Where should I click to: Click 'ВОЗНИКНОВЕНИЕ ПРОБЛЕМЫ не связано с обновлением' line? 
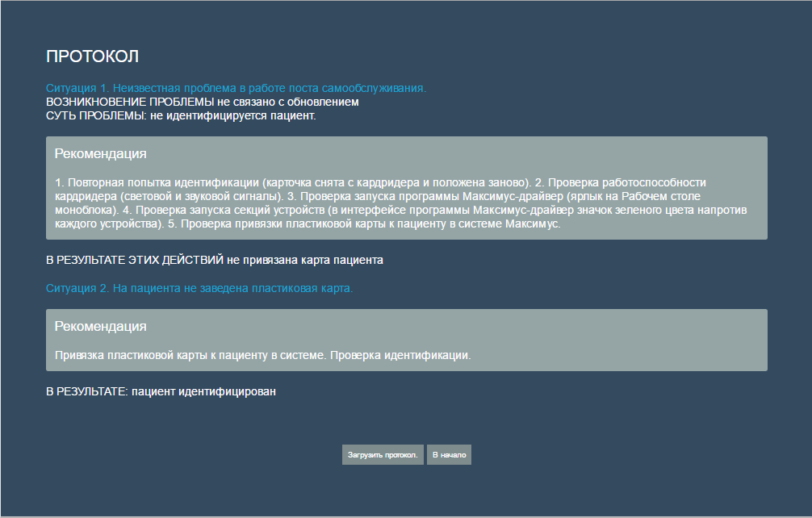203,102
